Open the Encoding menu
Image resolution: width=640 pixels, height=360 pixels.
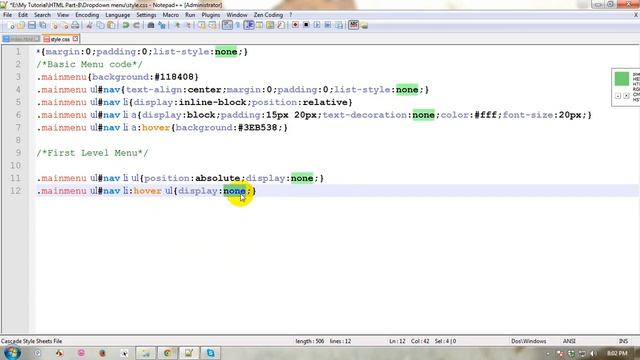pyautogui.click(x=87, y=15)
